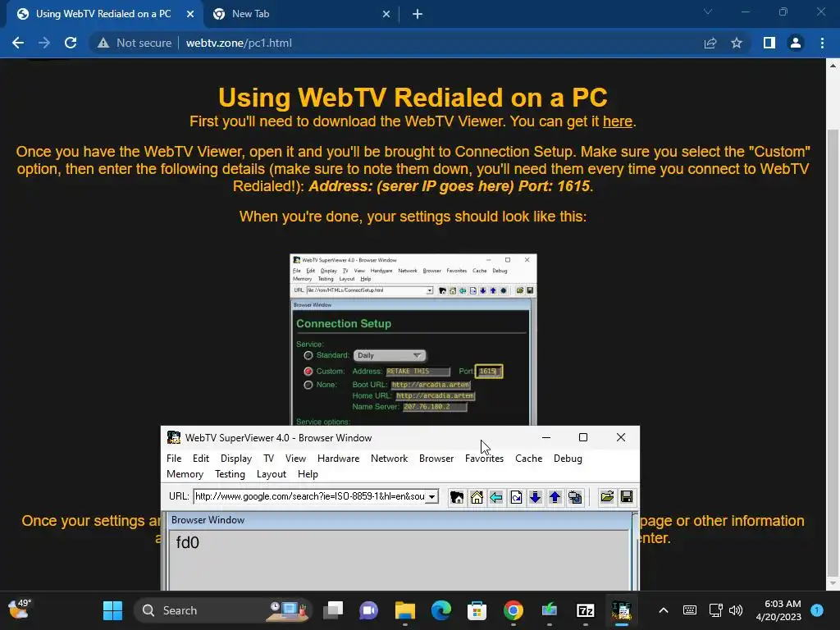The height and width of the screenshot is (630, 840).
Task: Open the TV menu
Action: tap(268, 459)
